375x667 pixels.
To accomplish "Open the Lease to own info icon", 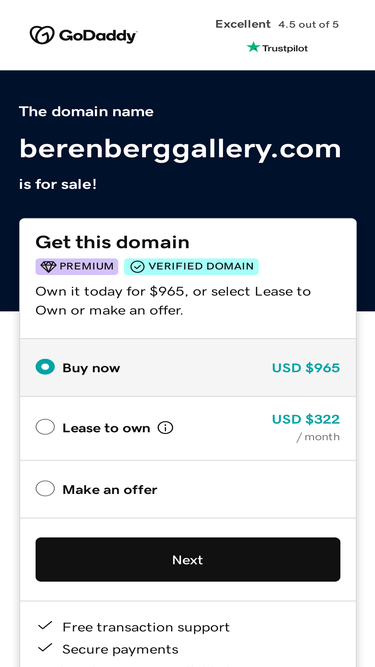I will (x=165, y=428).
